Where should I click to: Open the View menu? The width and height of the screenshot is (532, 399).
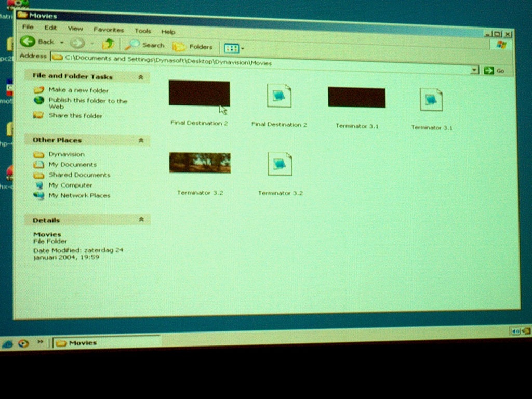point(75,29)
